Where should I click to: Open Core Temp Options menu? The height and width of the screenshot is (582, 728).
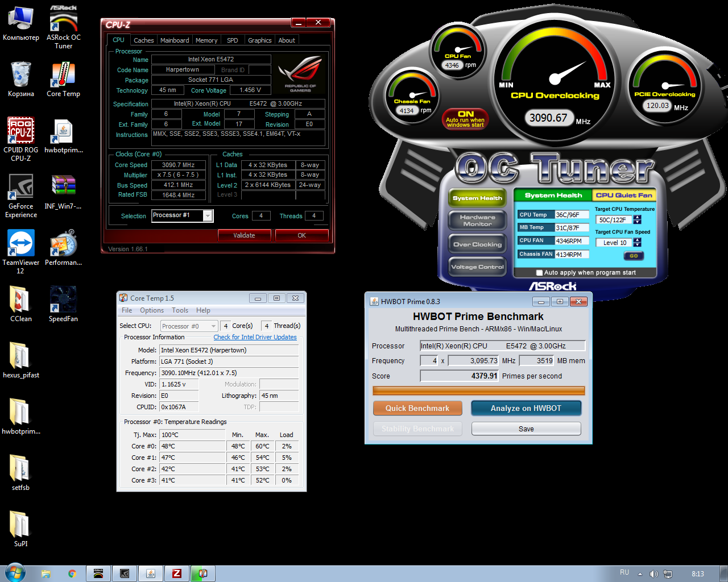pyautogui.click(x=152, y=310)
